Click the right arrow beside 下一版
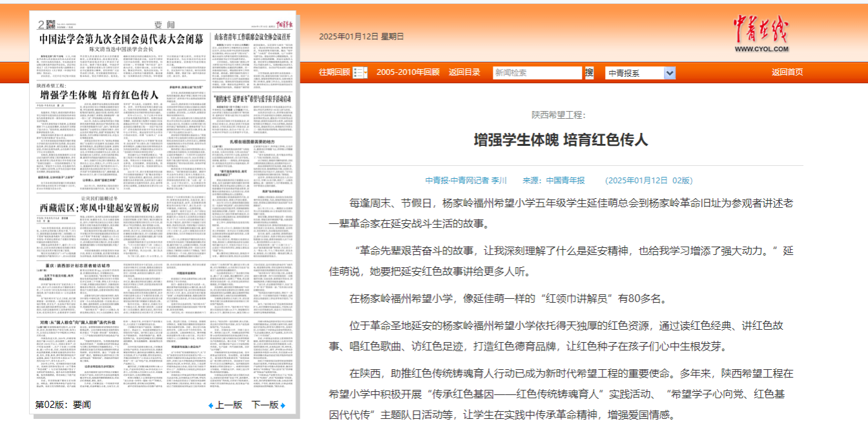The height and width of the screenshot is (426, 868). (283, 405)
